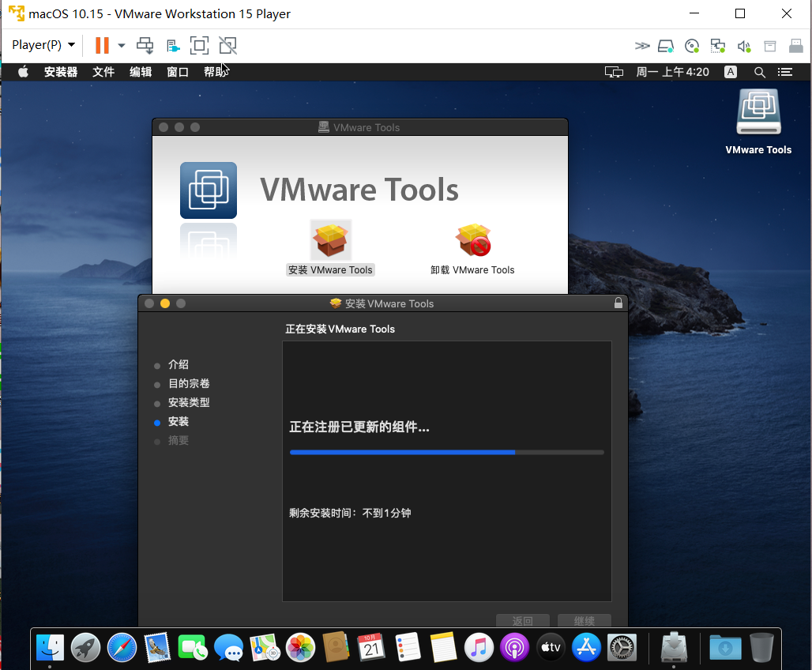This screenshot has width=812, height=670.
Task: Click the installation progress bar
Action: (447, 453)
